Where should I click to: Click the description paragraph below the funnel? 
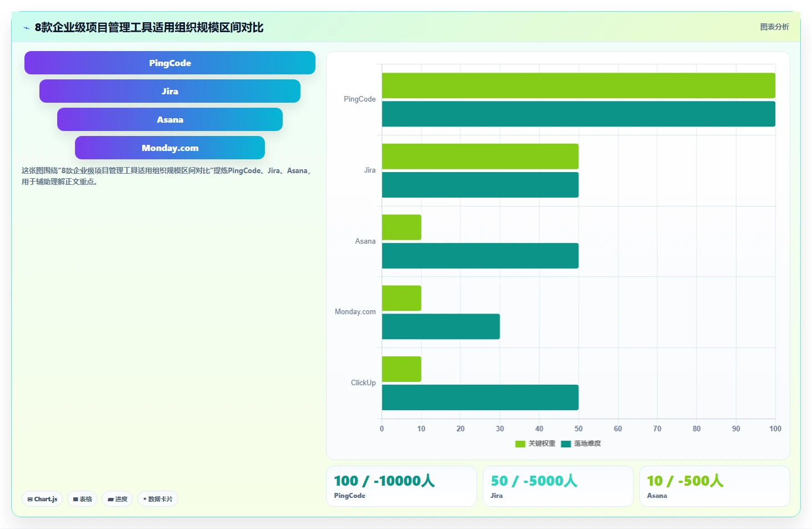(x=167, y=176)
